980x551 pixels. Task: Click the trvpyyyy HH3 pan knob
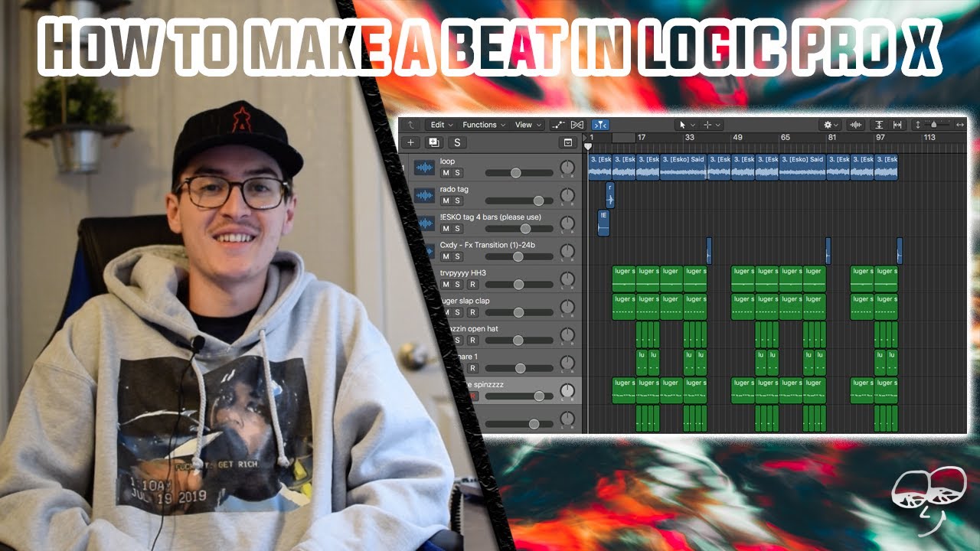(x=567, y=279)
